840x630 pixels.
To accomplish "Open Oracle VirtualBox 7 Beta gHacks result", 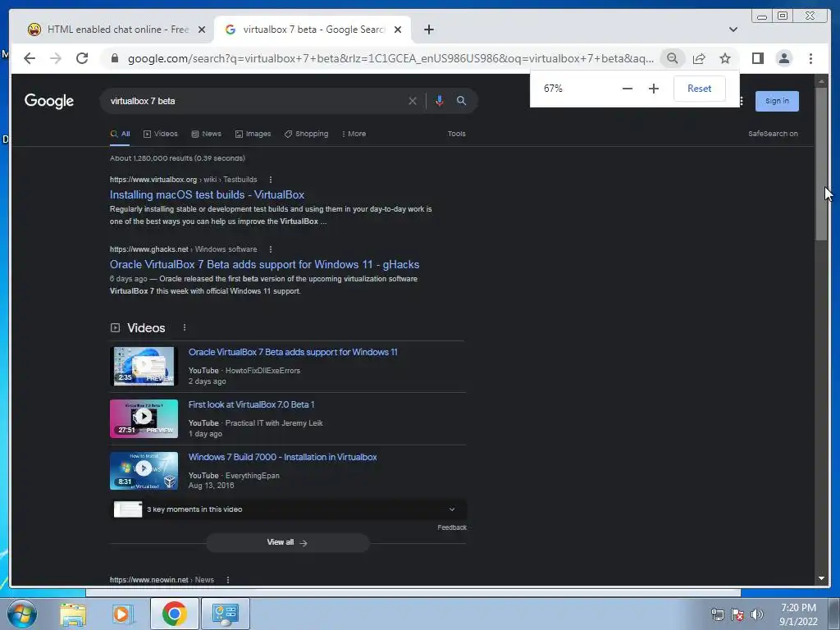I will click(x=265, y=264).
